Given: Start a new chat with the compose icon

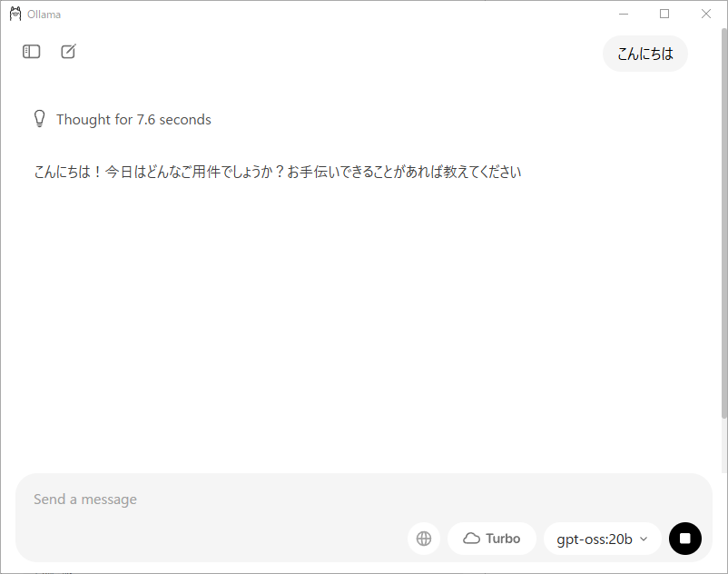Looking at the screenshot, I should click(x=68, y=51).
